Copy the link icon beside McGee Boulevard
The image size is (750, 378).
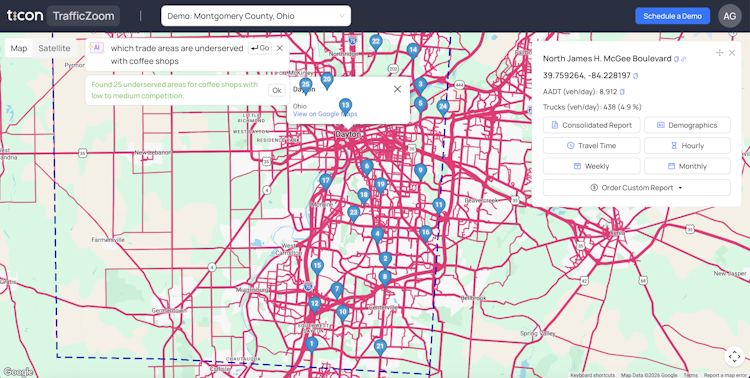coord(684,59)
